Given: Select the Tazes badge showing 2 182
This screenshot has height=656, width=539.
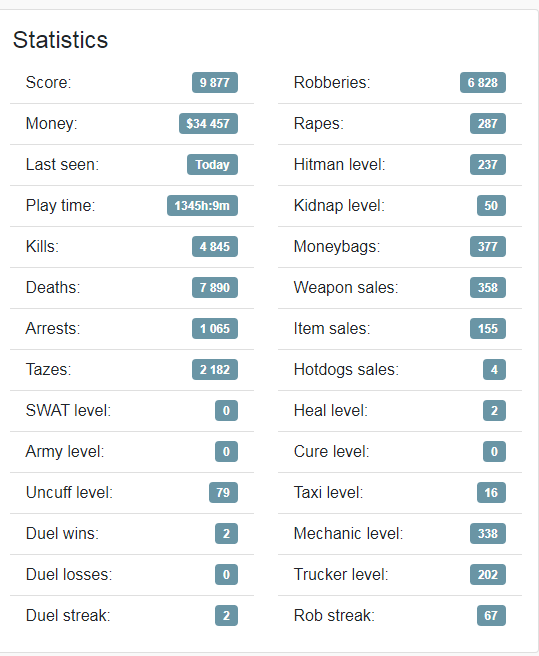Looking at the screenshot, I should coord(215,369).
